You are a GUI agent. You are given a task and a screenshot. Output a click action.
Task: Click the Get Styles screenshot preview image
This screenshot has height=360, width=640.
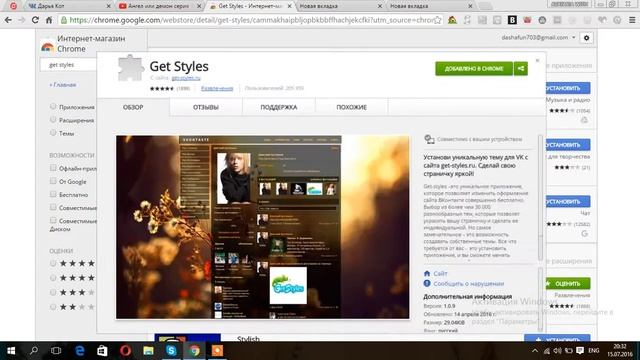pyautogui.click(x=262, y=227)
